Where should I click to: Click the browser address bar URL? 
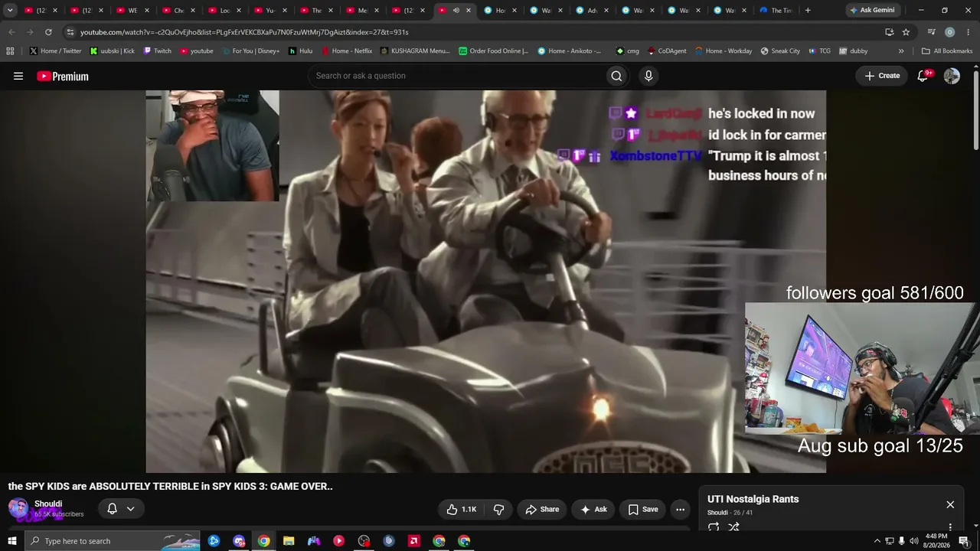(x=244, y=32)
